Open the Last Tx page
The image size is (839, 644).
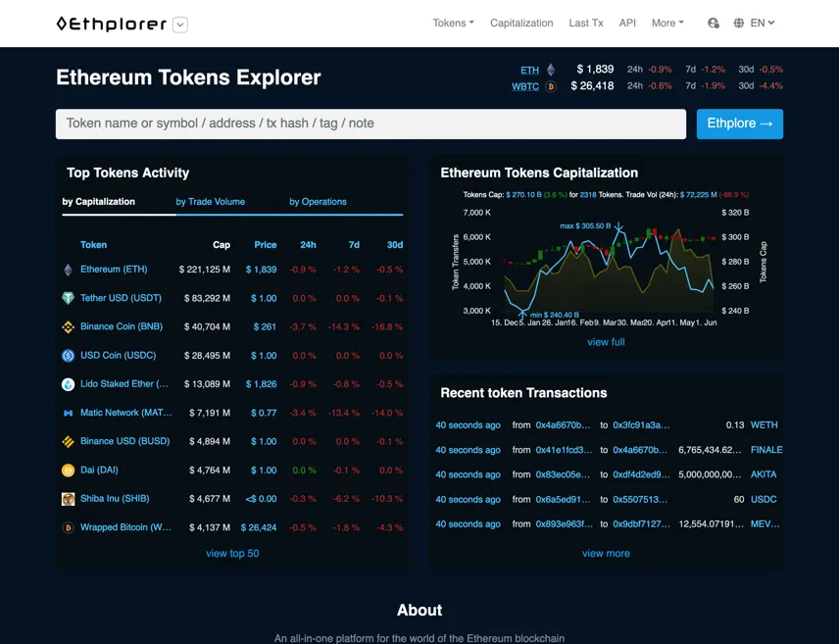pyautogui.click(x=586, y=23)
